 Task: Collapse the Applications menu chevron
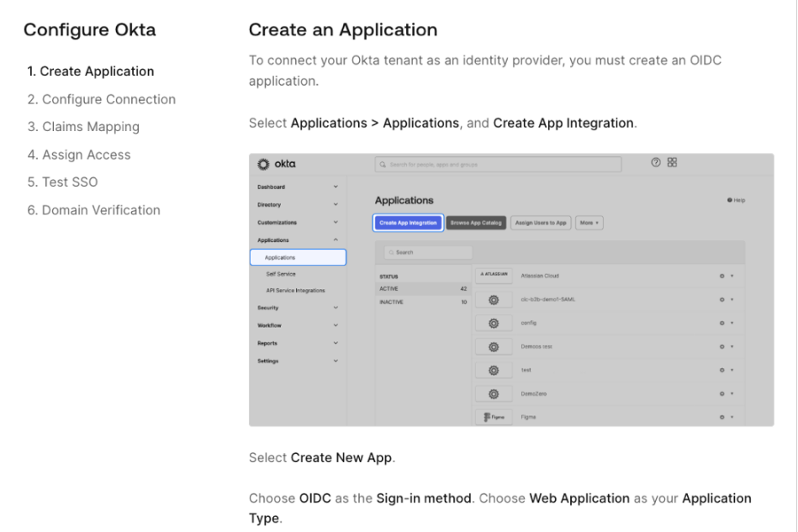pos(336,240)
